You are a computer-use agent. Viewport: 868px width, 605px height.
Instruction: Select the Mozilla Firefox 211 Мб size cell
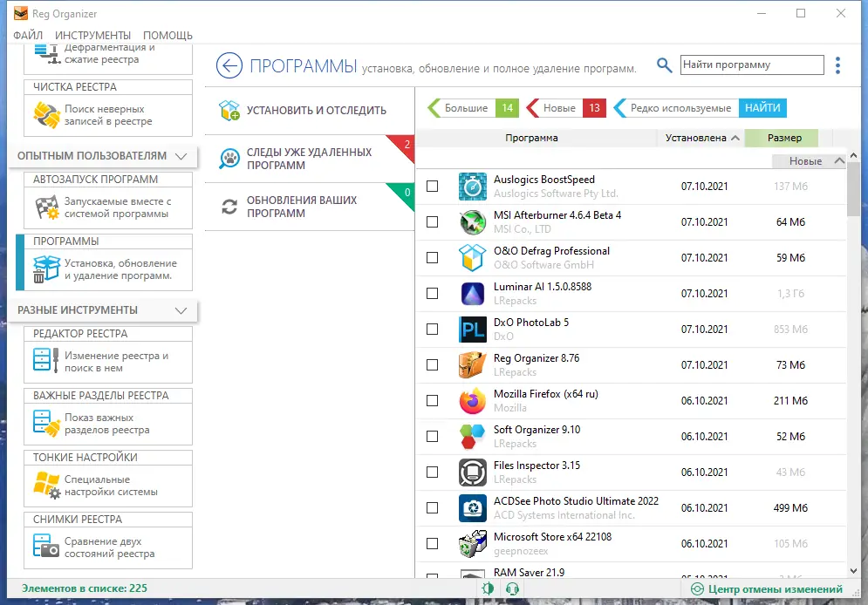790,401
